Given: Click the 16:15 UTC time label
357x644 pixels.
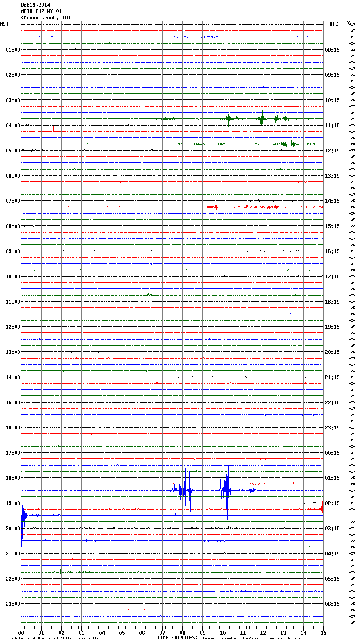Looking at the screenshot, I should 332,251.
